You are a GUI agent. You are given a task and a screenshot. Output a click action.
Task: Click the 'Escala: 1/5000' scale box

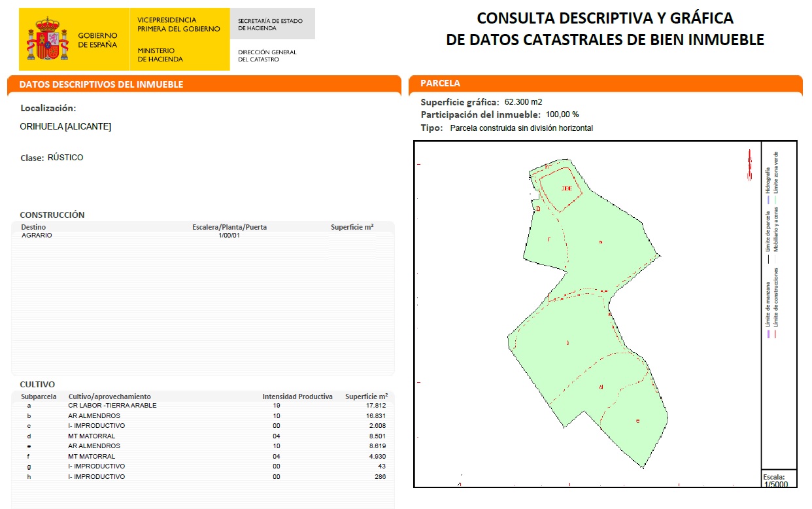point(779,480)
